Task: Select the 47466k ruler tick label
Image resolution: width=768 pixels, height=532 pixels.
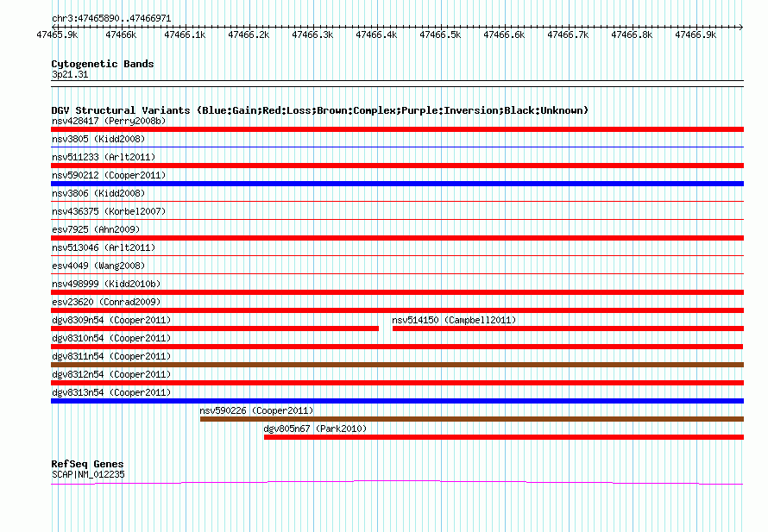Action: pos(121,34)
